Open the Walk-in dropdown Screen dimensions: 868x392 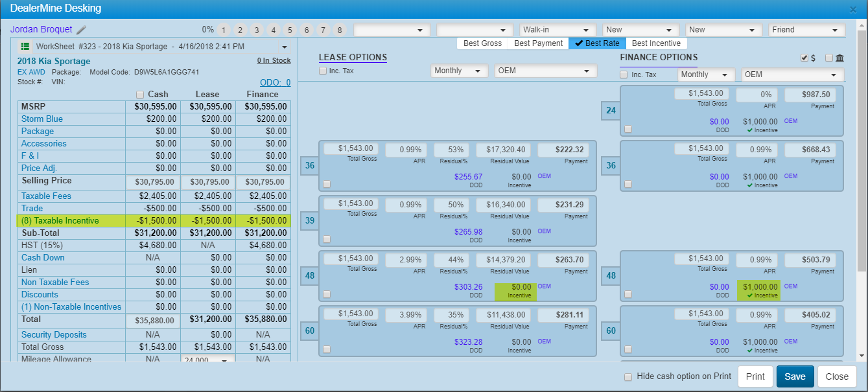557,30
